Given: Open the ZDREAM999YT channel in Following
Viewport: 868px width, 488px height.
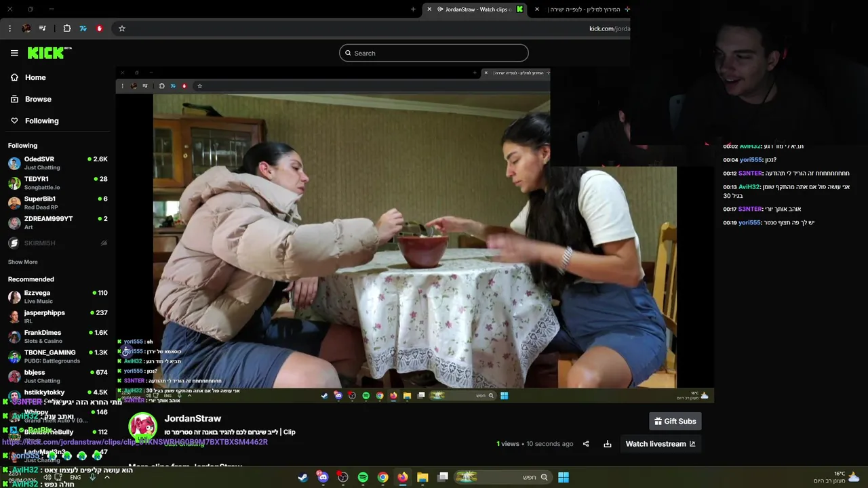Looking at the screenshot, I should click(58, 222).
